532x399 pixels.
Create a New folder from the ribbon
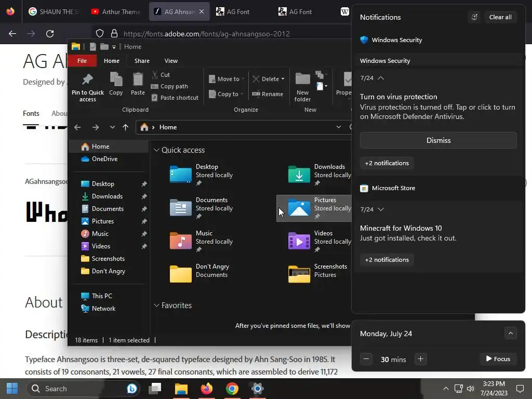pos(302,87)
